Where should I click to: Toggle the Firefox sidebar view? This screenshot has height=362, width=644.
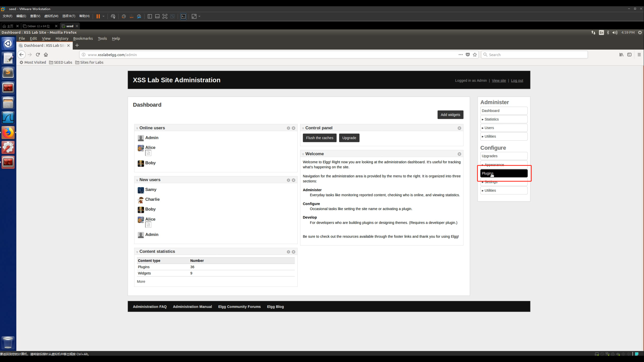629,55
